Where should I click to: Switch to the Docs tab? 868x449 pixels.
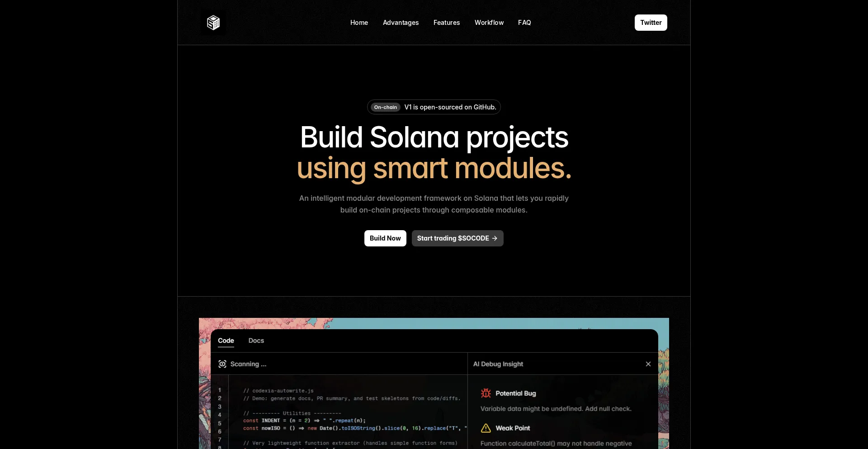pyautogui.click(x=256, y=340)
